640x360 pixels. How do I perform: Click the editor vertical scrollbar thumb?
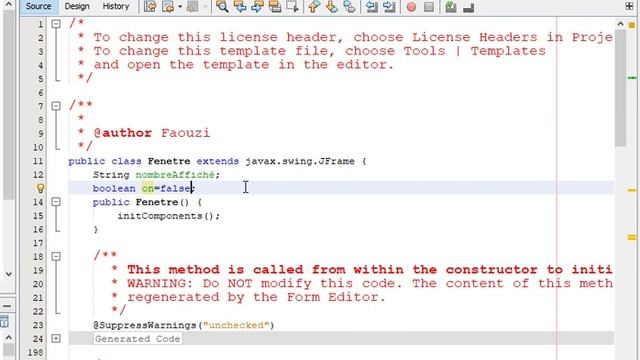tap(620, 88)
